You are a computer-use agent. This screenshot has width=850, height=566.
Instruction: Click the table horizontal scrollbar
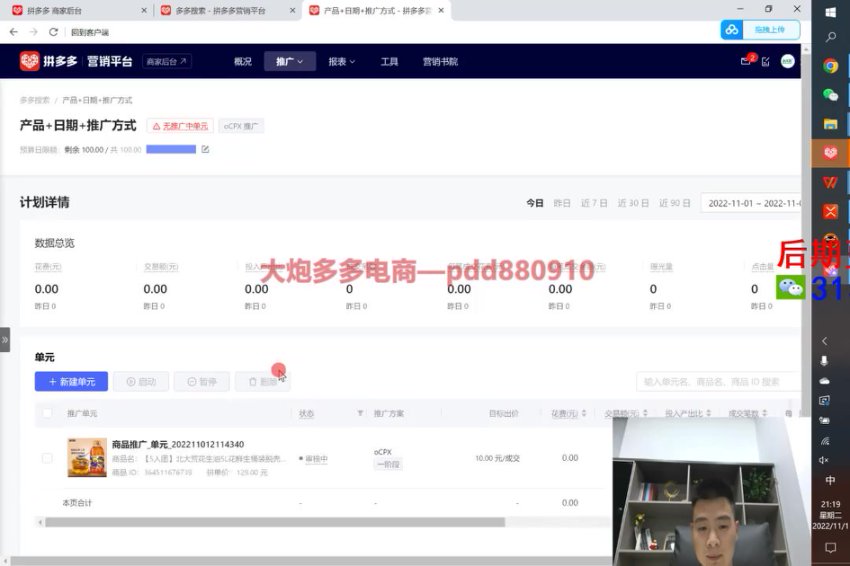point(275,522)
